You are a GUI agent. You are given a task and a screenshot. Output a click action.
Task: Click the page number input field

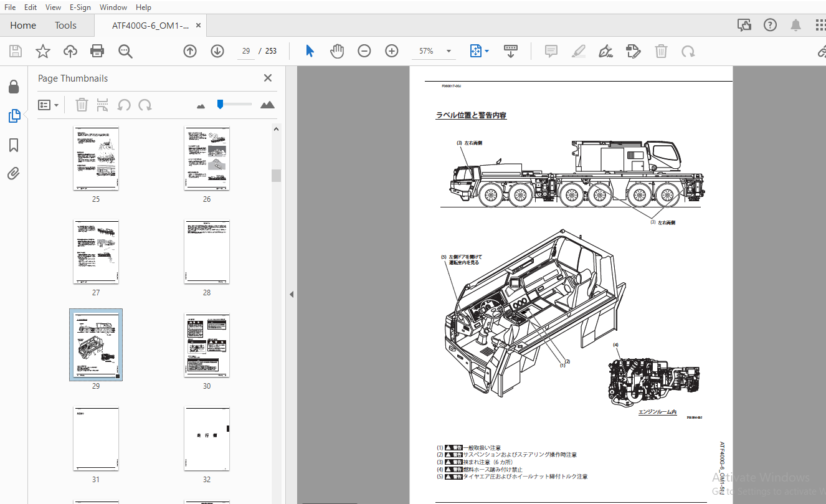pyautogui.click(x=246, y=51)
